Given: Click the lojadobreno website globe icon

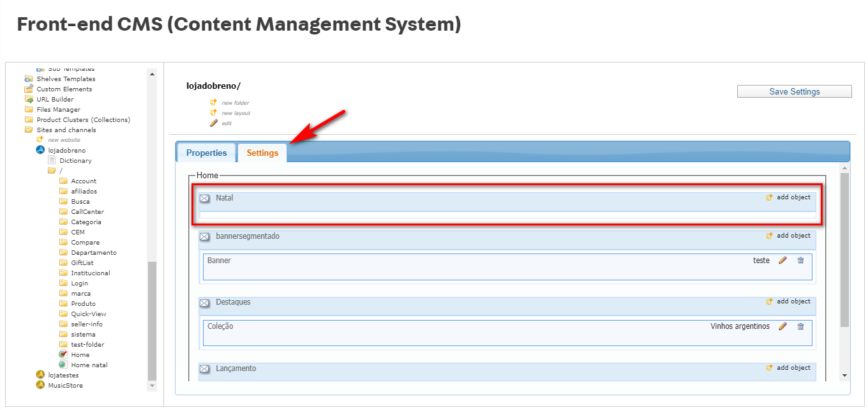Looking at the screenshot, I should (41, 150).
